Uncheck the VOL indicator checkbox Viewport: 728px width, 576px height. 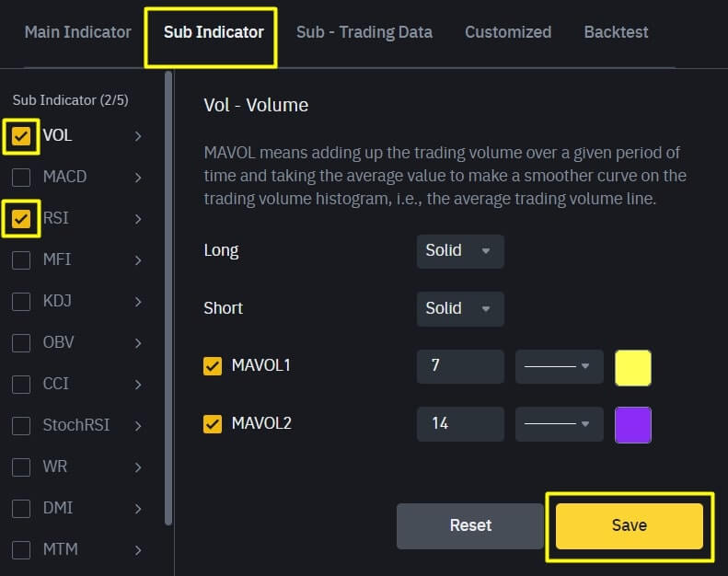tap(21, 136)
